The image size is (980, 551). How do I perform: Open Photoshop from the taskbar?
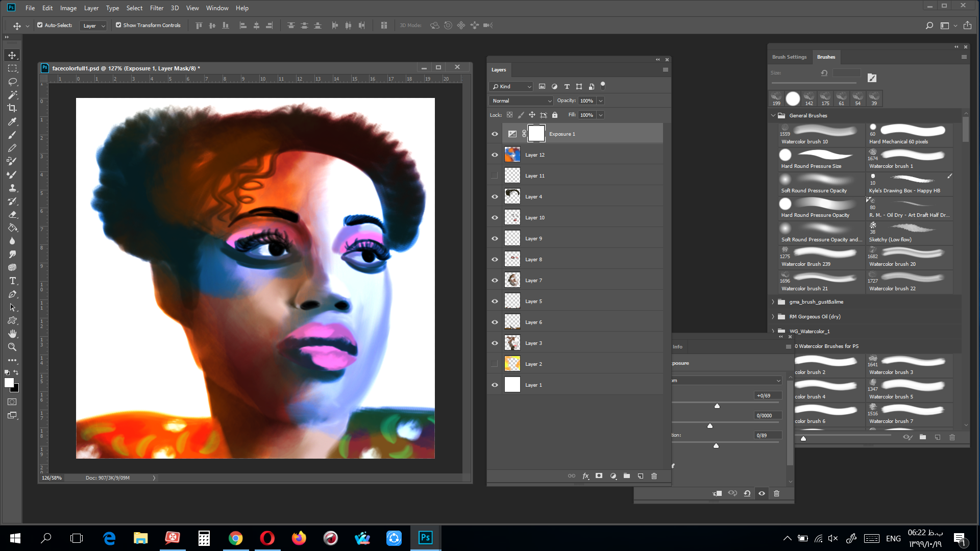click(425, 538)
